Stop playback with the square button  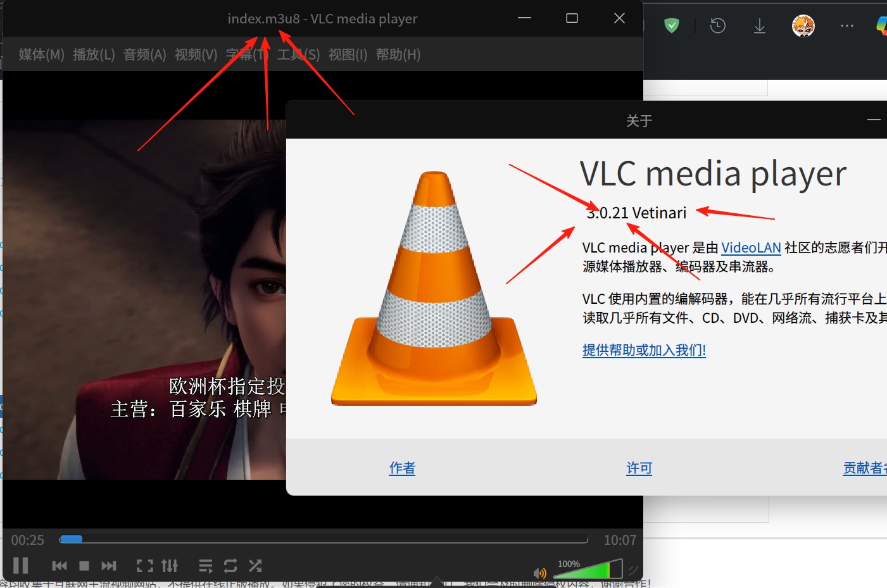(84, 566)
